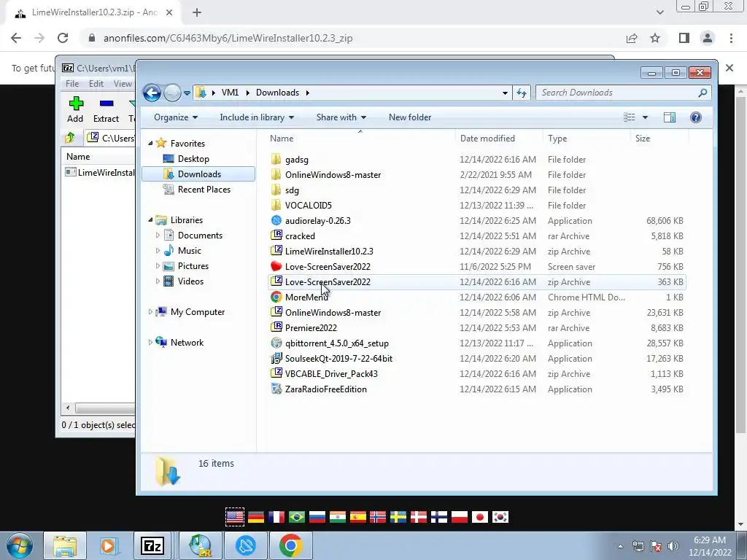Select the ZaraRadioFreeEdition icon
The image size is (747, 560).
click(276, 389)
